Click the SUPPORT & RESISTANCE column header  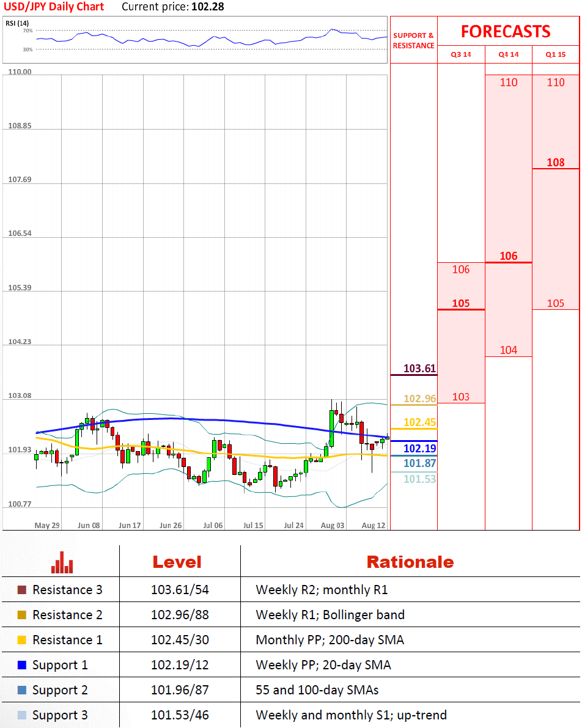413,40
